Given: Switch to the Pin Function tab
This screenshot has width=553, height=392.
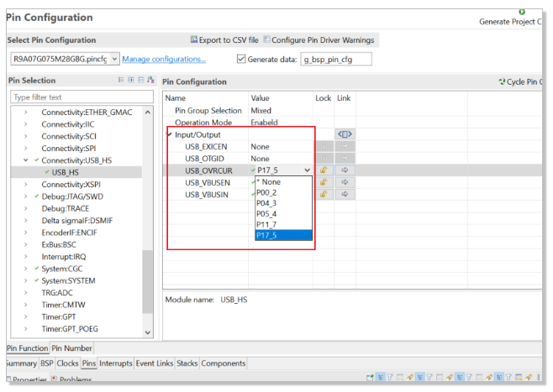Looking at the screenshot, I should [28, 348].
